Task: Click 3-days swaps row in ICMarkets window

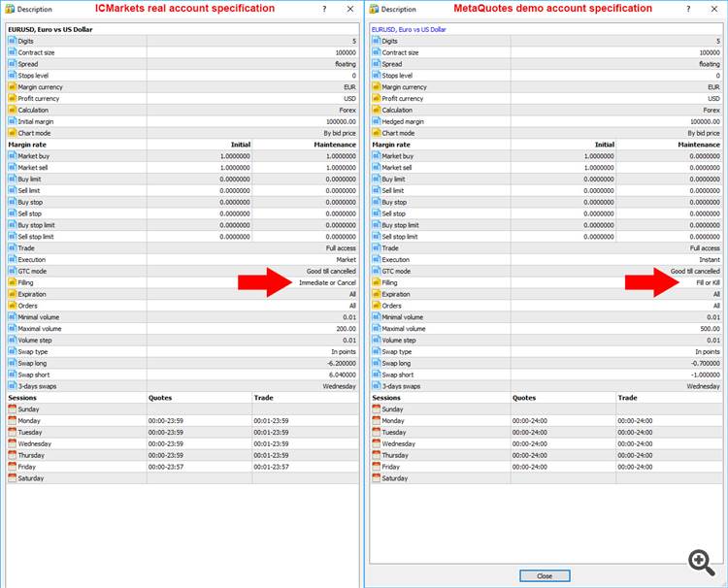Action: coord(182,386)
